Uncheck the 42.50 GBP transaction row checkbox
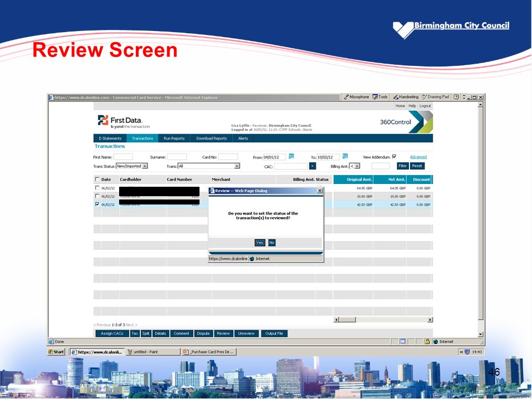Image resolution: width=532 pixels, height=399 pixels. pyautogui.click(x=98, y=204)
